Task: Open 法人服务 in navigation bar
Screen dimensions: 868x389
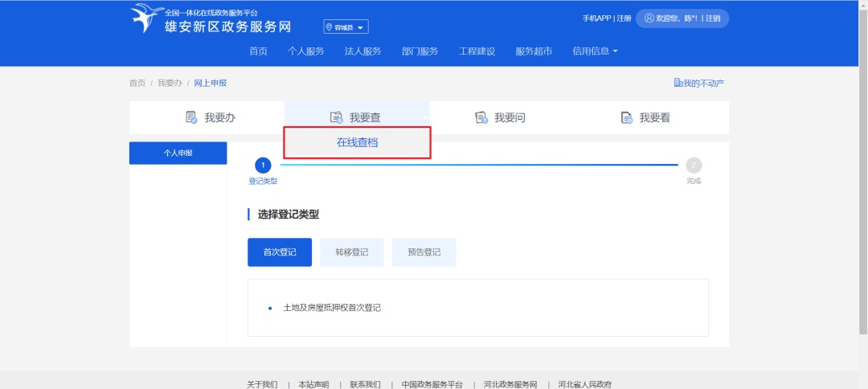Action: coord(362,51)
